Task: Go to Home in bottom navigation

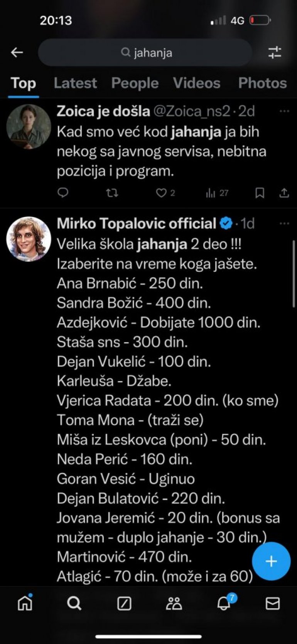Action: point(25,603)
